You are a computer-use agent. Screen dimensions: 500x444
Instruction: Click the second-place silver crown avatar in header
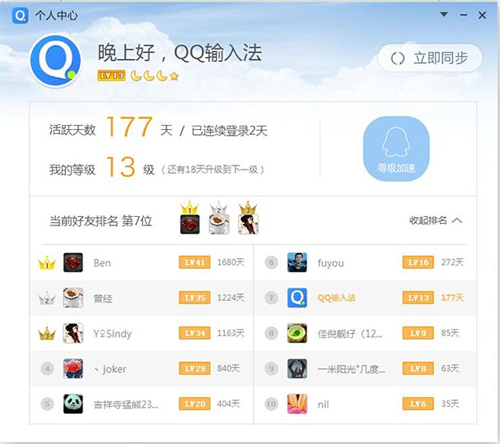tap(219, 218)
